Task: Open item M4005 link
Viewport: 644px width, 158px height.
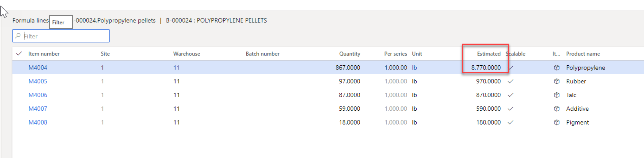Action: [38, 81]
